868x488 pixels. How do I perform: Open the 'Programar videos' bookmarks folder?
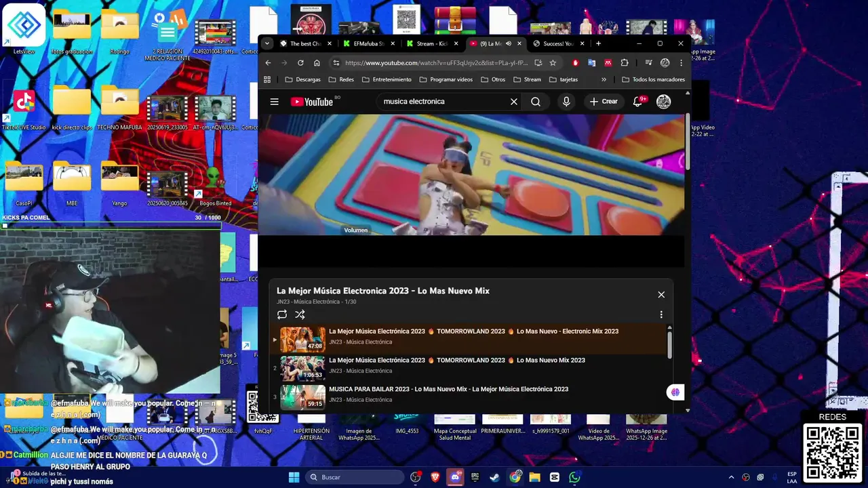pos(446,79)
